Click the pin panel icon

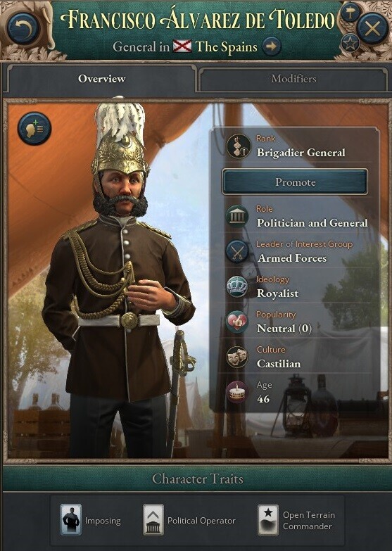(350, 13)
